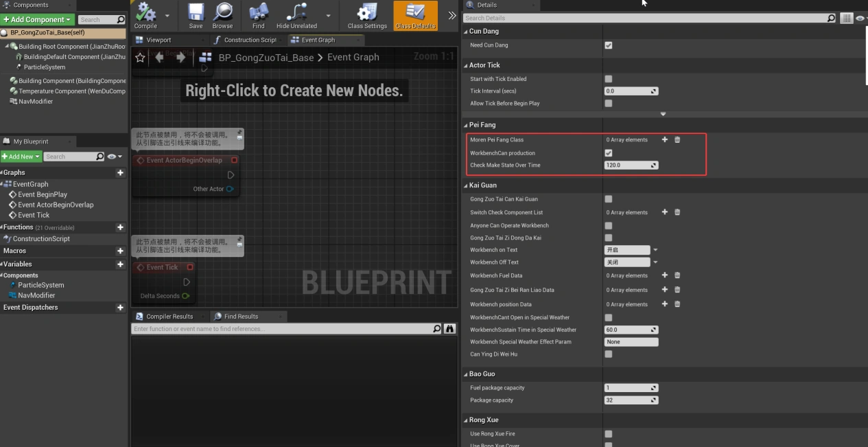Select NavModifier in Components tree
Screen dimensions: 868x447
click(35, 102)
